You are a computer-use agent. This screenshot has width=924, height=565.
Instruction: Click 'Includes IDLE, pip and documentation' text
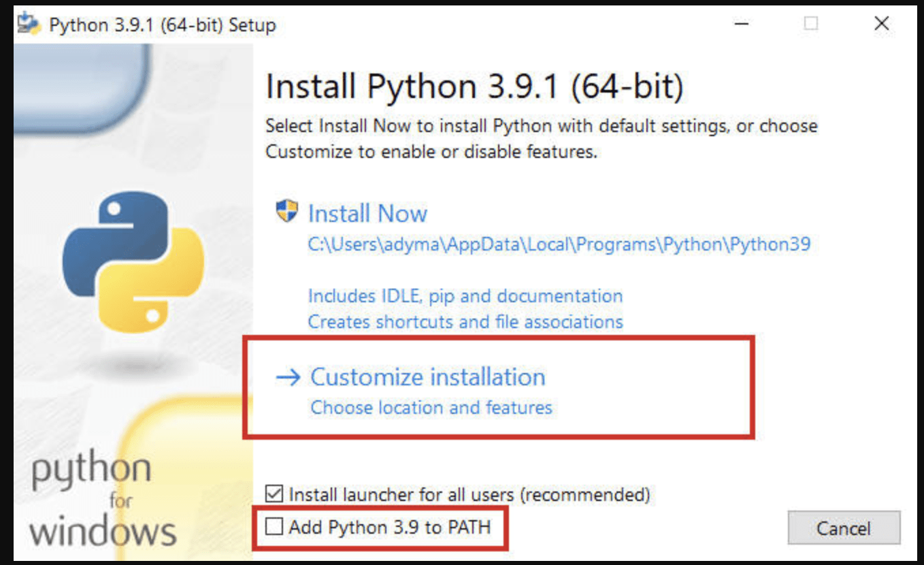(x=465, y=296)
